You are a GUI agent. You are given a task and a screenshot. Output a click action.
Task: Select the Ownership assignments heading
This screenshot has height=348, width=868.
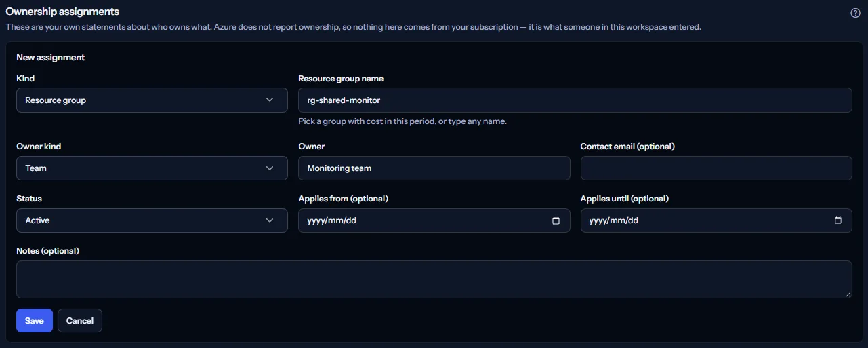tap(62, 12)
